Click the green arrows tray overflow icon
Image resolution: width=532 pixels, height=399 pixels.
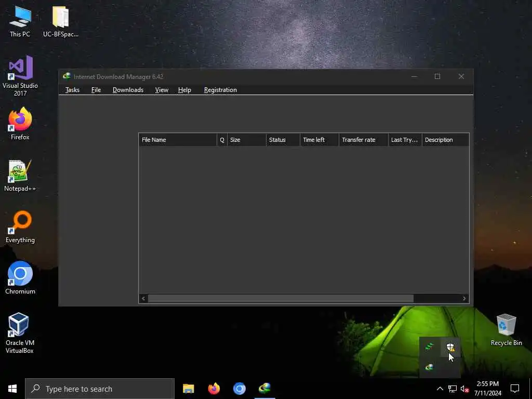coord(430,347)
